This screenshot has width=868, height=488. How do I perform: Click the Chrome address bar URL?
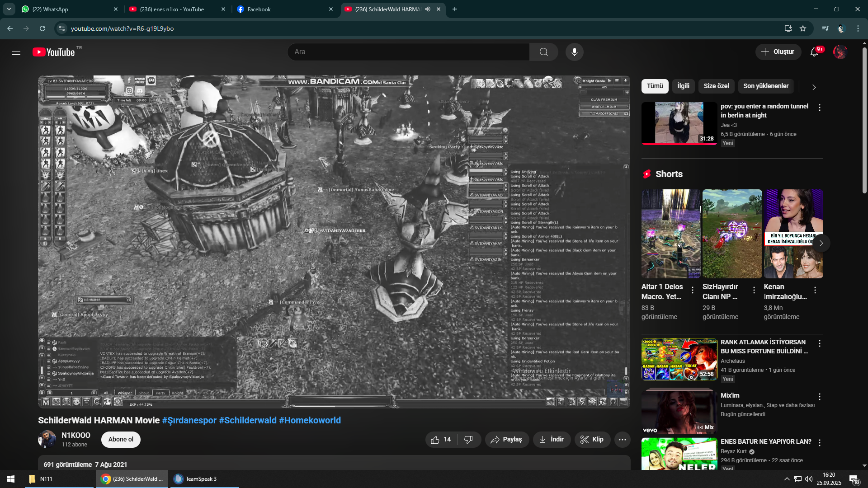tap(122, 28)
